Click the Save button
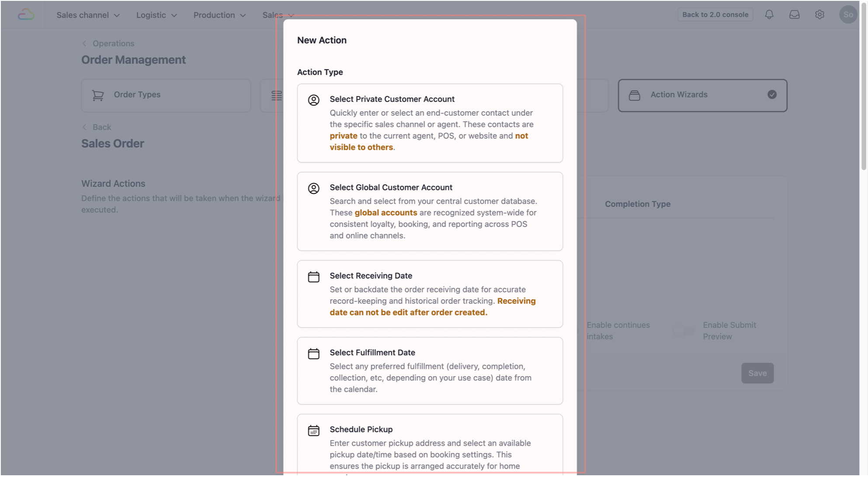This screenshot has height=477, width=868. coord(757,373)
